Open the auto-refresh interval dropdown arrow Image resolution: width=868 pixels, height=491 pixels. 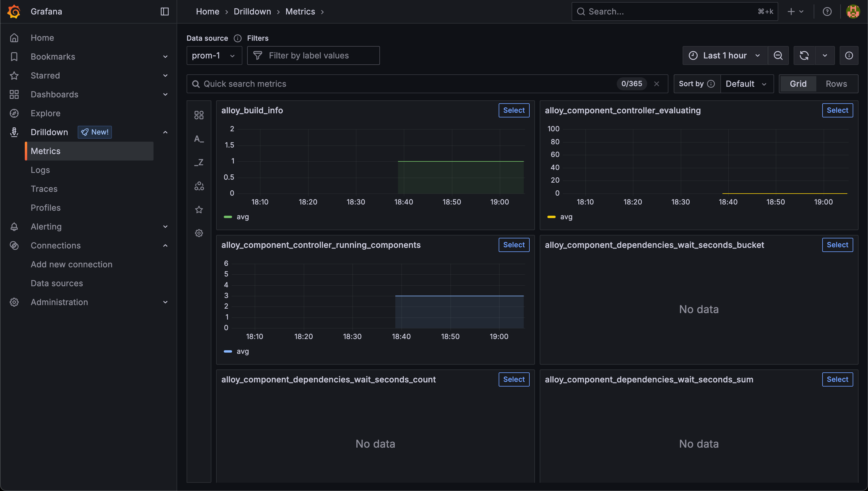pyautogui.click(x=825, y=55)
